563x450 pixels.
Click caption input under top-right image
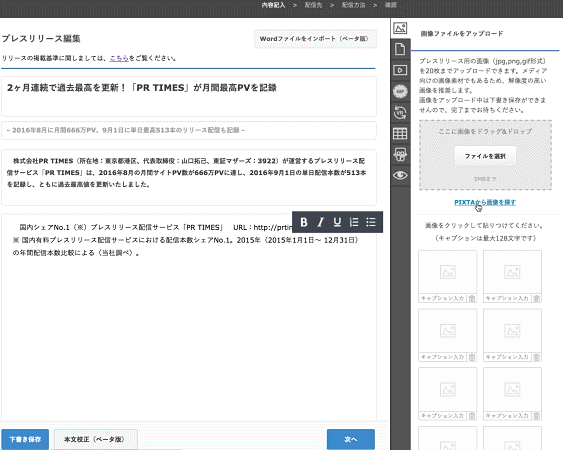click(x=507, y=298)
